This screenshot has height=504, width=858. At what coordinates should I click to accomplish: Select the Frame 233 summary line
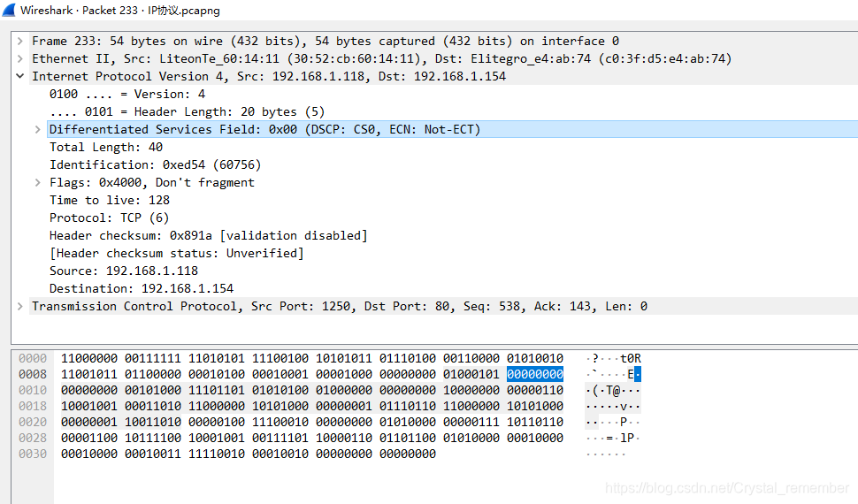click(326, 41)
